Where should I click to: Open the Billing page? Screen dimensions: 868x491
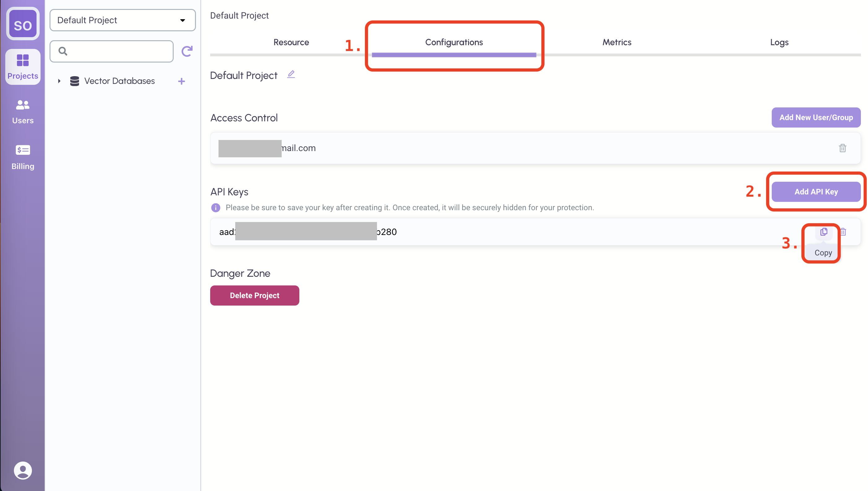point(23,157)
